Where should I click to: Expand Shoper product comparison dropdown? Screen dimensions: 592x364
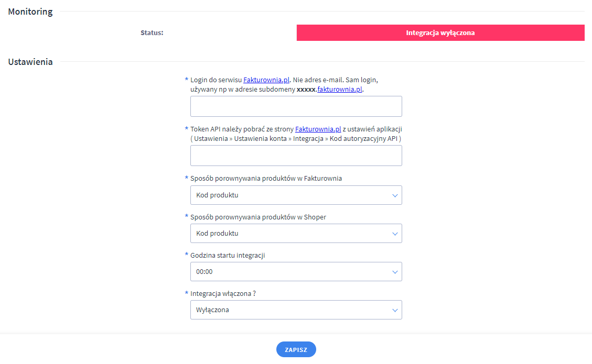pos(296,234)
